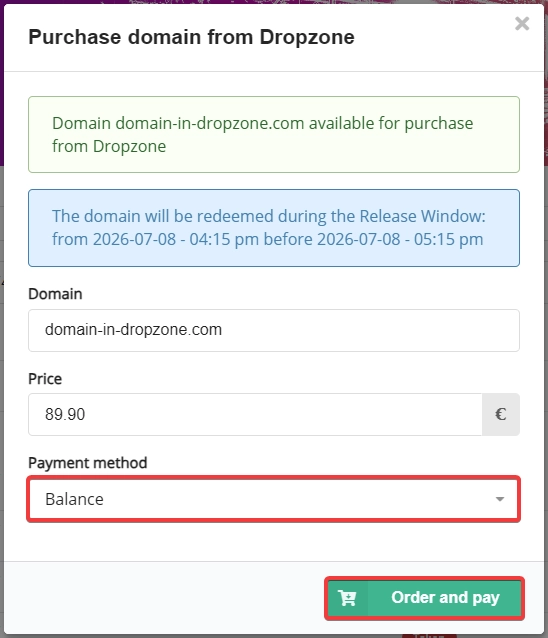The width and height of the screenshot is (548, 638).
Task: Focus the Domain input field
Action: [x=274, y=330]
